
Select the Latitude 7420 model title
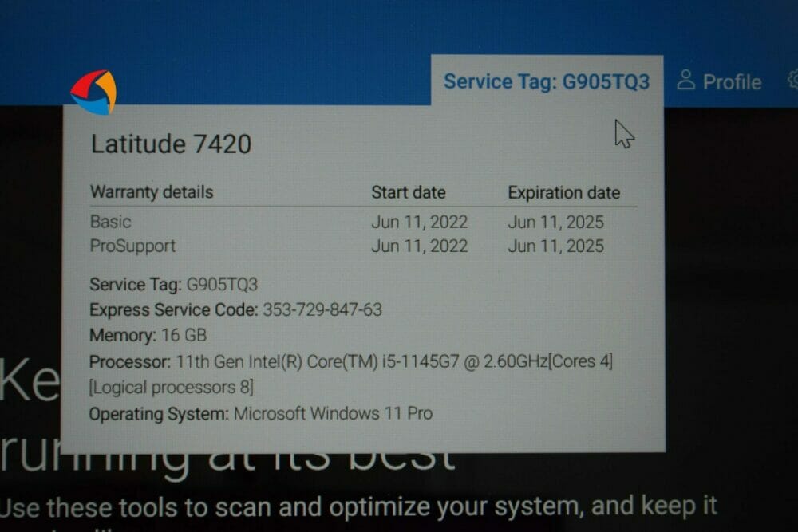pos(171,144)
